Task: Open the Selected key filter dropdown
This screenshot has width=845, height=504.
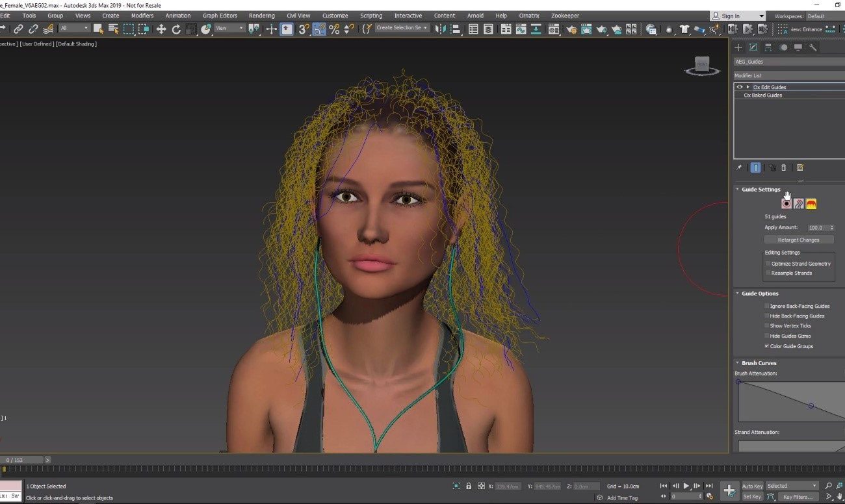Action: 792,486
